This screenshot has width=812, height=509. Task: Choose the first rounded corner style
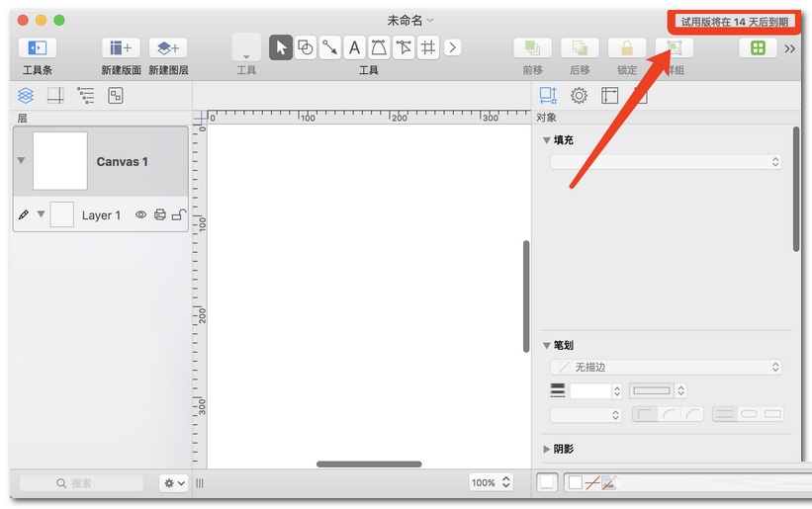[669, 414]
